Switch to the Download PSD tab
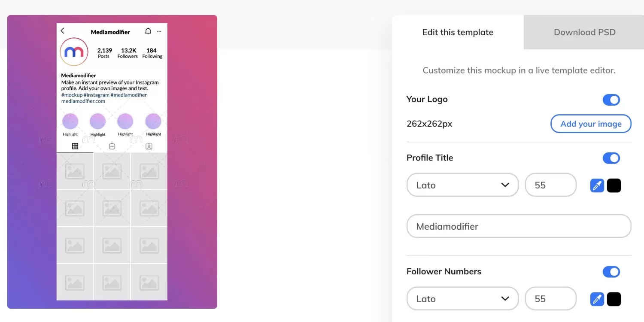The height and width of the screenshot is (322, 644). 584,32
